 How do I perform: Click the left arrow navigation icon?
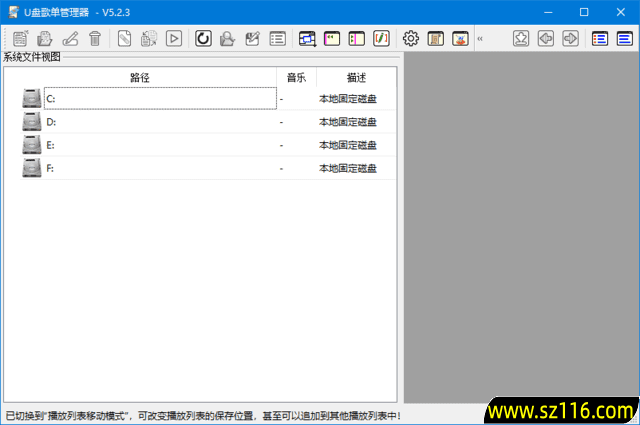point(546,38)
